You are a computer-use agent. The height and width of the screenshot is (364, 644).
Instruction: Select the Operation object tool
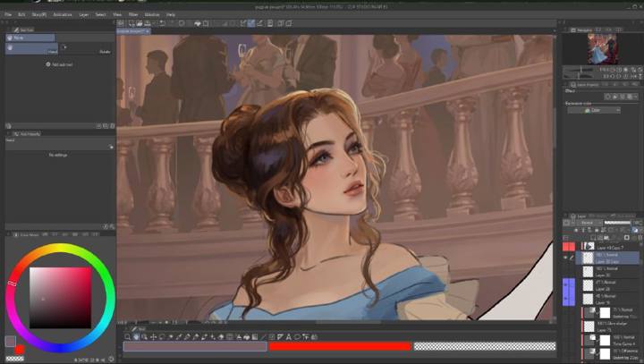pyautogui.click(x=145, y=337)
